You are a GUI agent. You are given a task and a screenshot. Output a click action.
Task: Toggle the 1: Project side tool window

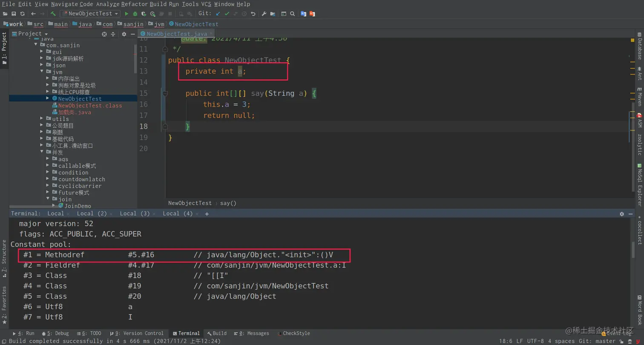(4, 48)
